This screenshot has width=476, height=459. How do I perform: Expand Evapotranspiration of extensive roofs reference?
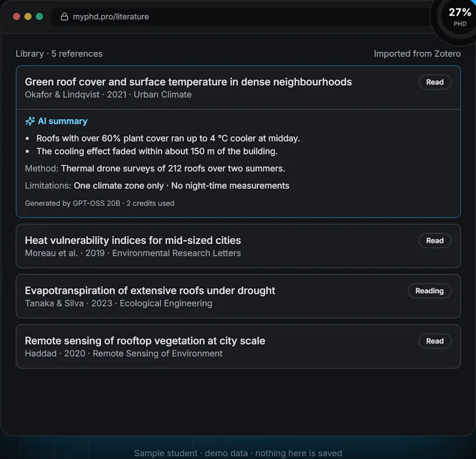coord(239,296)
